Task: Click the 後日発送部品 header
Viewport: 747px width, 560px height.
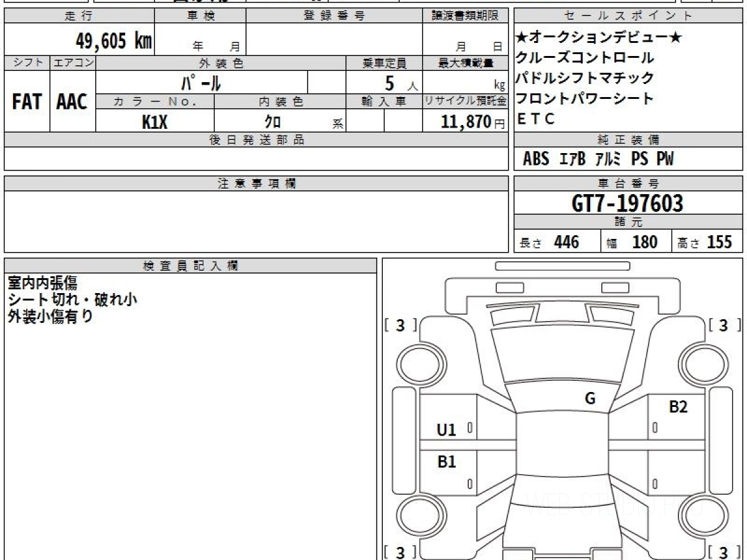Action: click(x=256, y=140)
